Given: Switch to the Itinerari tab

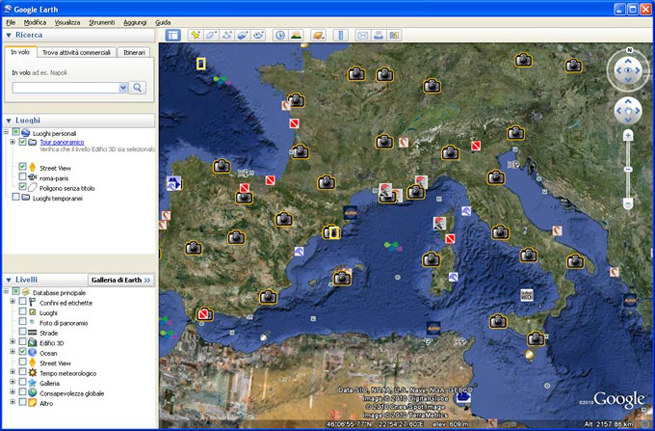Looking at the screenshot, I should click(134, 53).
